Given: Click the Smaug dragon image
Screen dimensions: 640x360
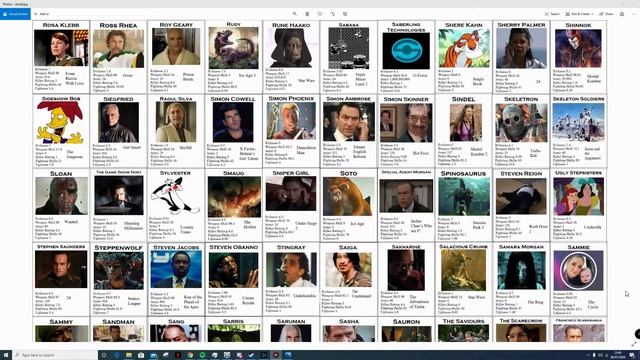Looking at the screenshot, I should point(234,197).
